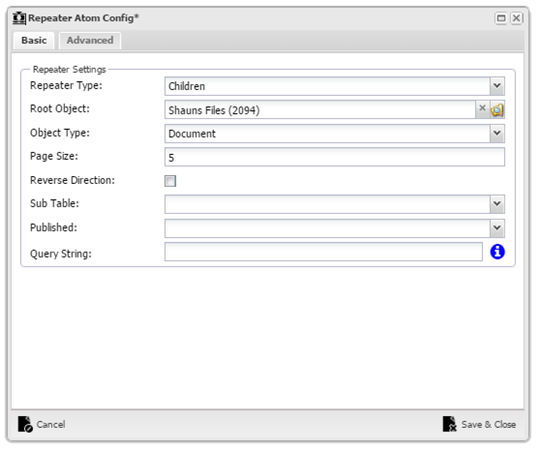
Task: Close the Repeater Atom Config dialog
Action: point(516,18)
